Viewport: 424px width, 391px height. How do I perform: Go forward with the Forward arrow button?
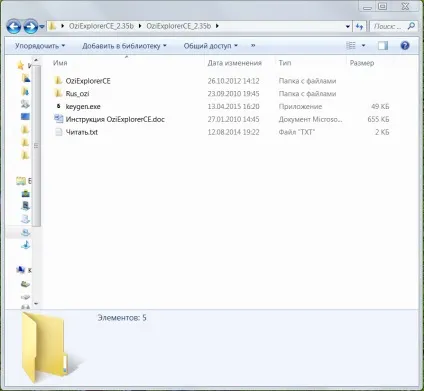click(31, 27)
